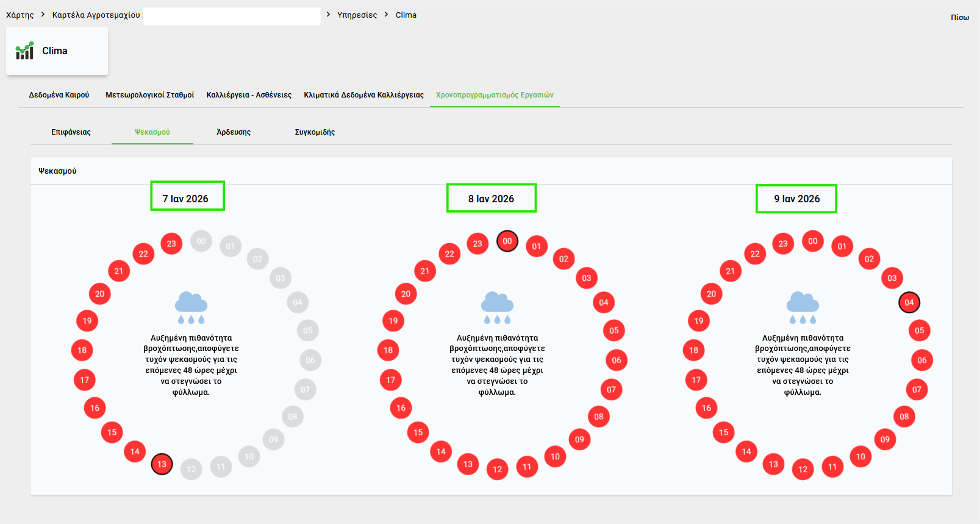Select the Άρδευσης sub-tab
The height and width of the screenshot is (524, 980).
coord(234,132)
